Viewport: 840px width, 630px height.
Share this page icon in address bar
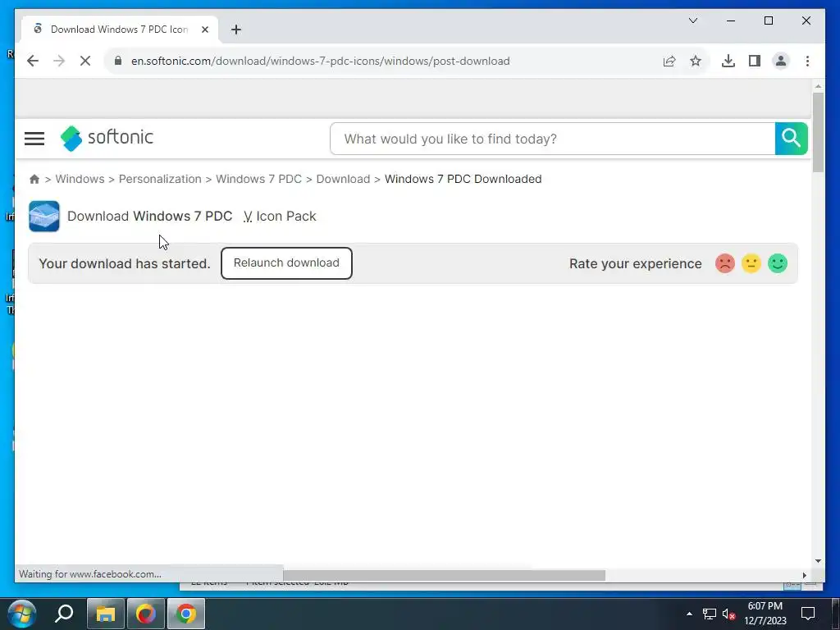click(669, 61)
